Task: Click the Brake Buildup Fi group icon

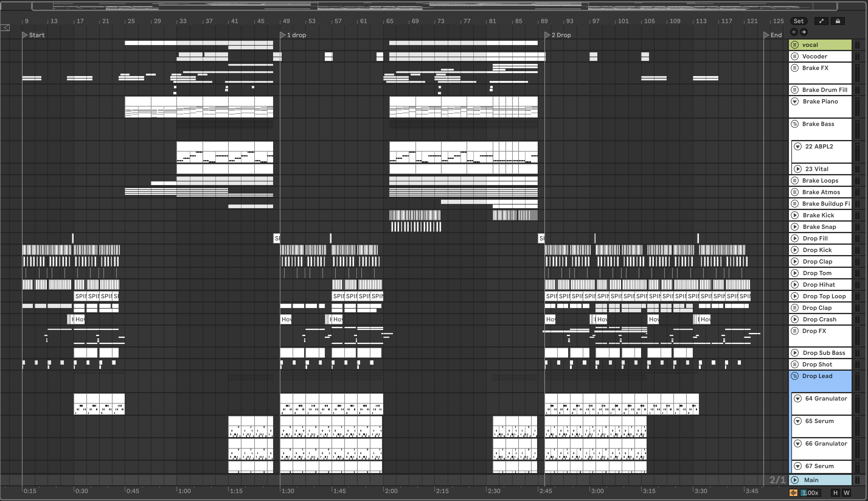Action: pos(794,204)
